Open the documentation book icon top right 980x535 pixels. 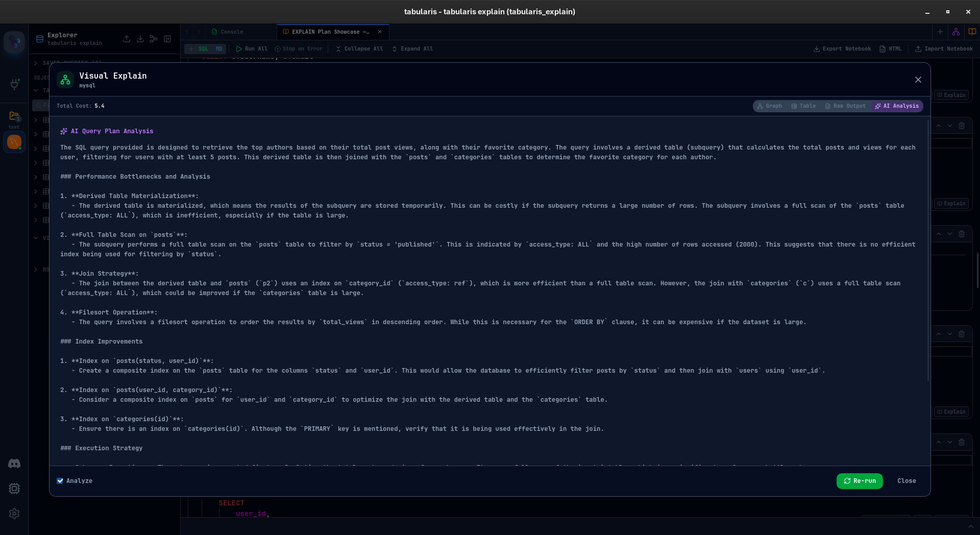pyautogui.click(x=971, y=31)
